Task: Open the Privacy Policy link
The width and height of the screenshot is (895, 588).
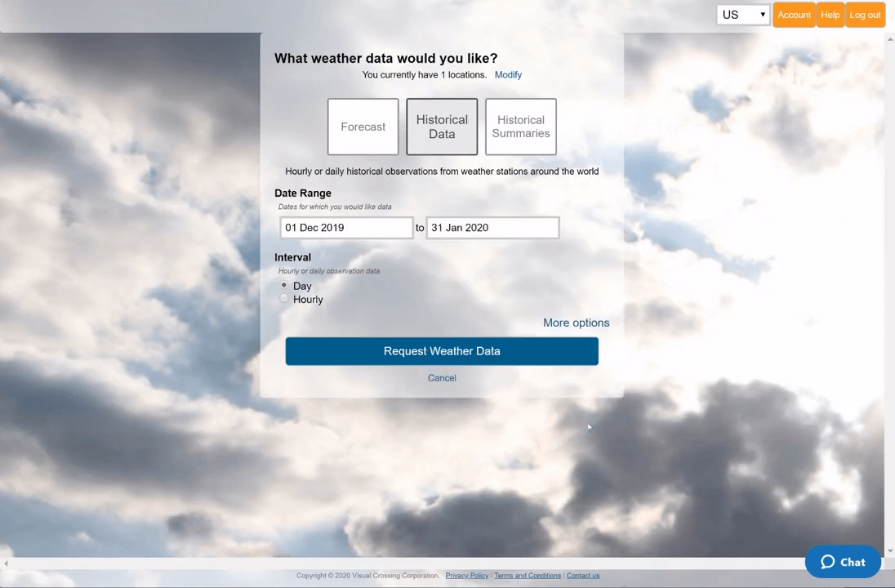Action: (x=467, y=576)
